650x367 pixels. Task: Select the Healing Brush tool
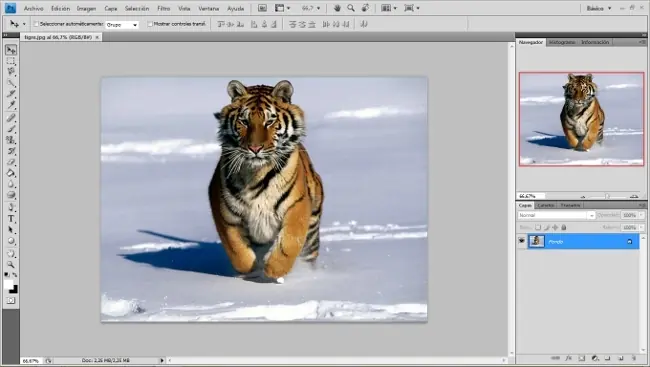(11, 118)
